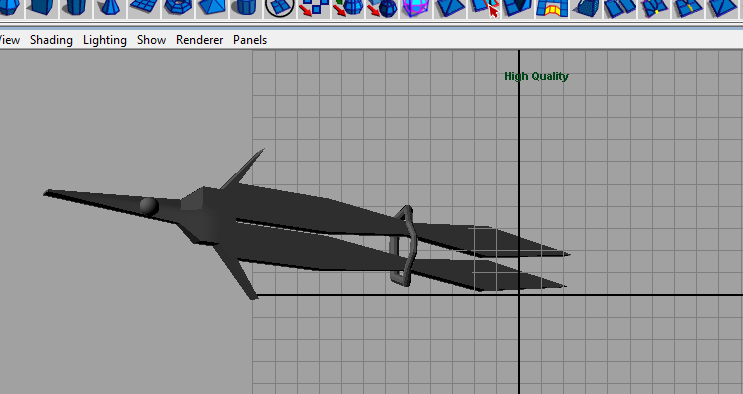Click the circled plane shelf icon
Screen dimensions: 743x394
pos(280,8)
